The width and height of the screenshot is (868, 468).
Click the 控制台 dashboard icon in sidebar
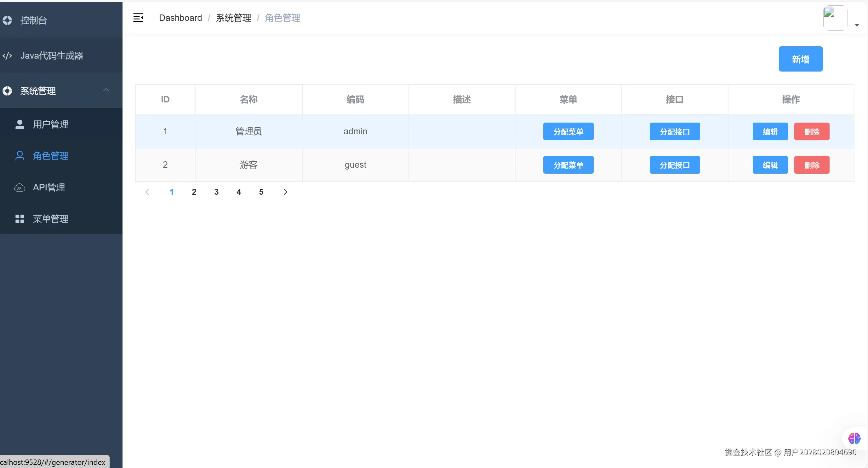coord(8,20)
